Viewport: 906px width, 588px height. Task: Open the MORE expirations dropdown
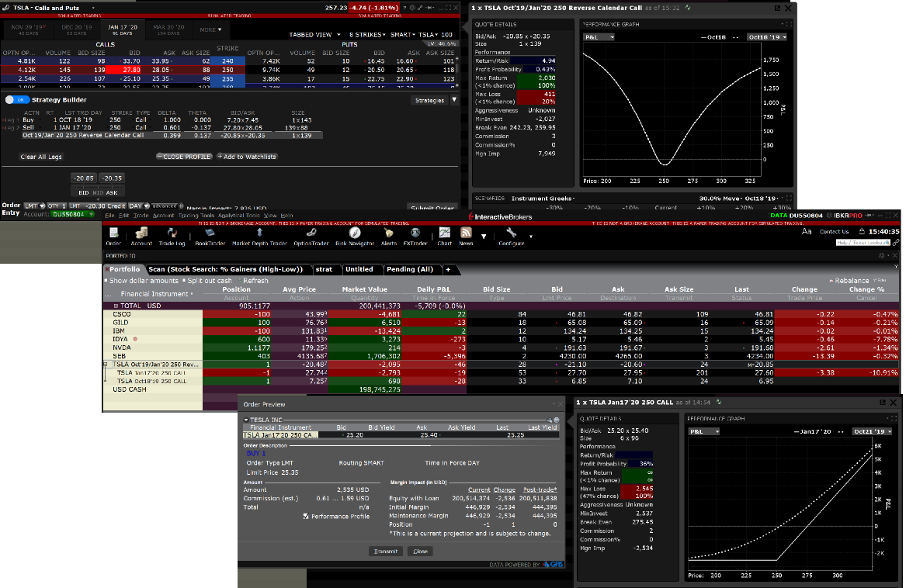point(211,29)
